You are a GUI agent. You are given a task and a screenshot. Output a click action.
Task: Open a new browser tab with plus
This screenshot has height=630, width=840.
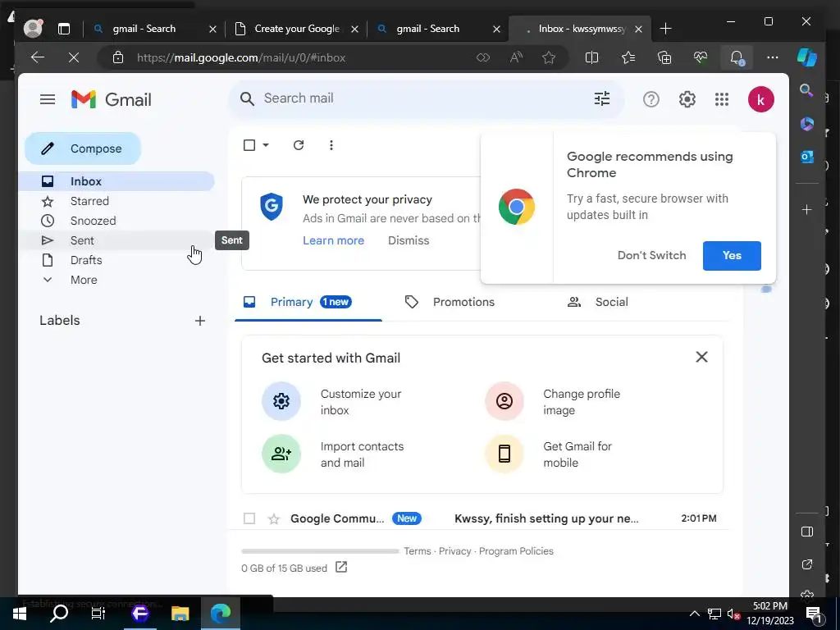pos(665,29)
